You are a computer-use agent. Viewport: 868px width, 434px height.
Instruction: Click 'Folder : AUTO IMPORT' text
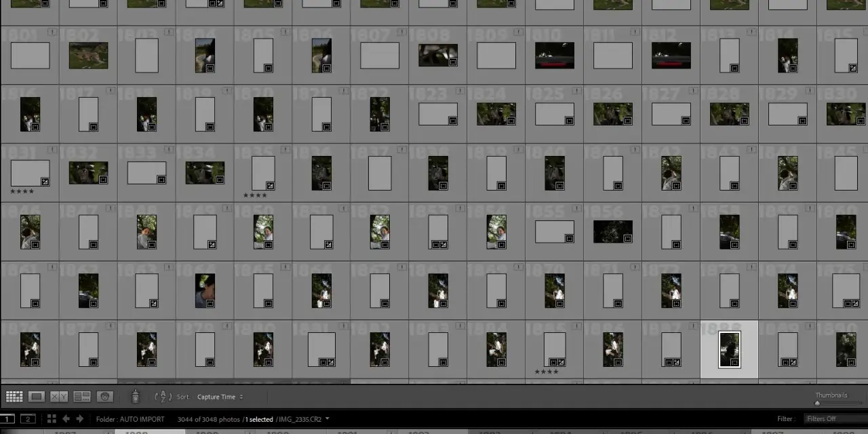[x=130, y=419]
